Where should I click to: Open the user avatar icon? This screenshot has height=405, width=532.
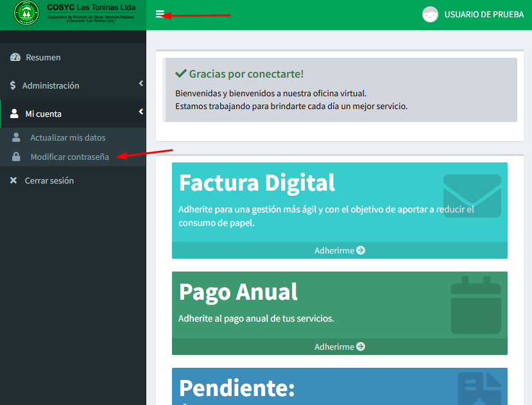(x=430, y=15)
